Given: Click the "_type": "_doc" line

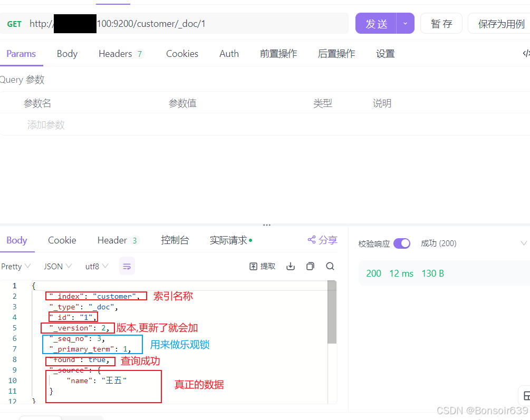Looking at the screenshot, I should (83, 307).
